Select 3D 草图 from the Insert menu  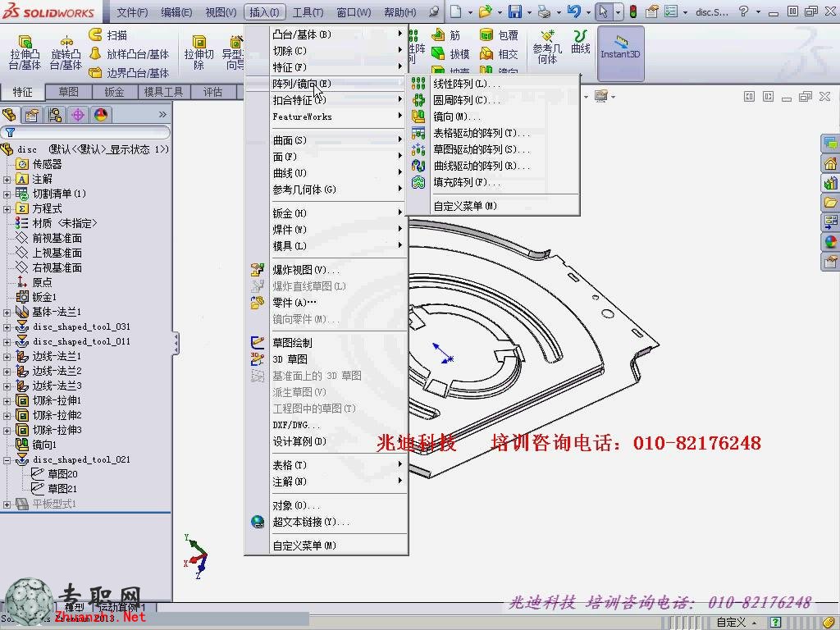pyautogui.click(x=326, y=359)
